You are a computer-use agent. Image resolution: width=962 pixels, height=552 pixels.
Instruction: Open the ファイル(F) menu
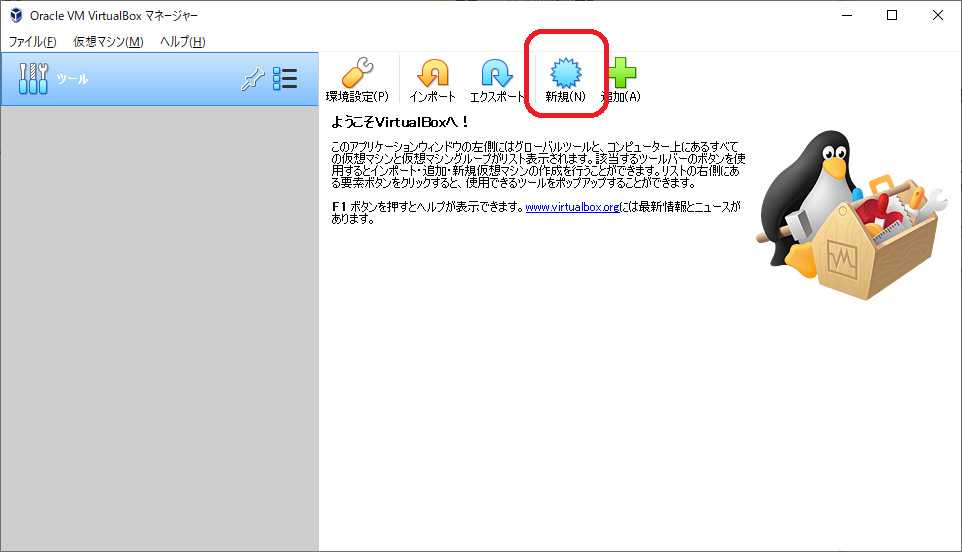coord(33,42)
